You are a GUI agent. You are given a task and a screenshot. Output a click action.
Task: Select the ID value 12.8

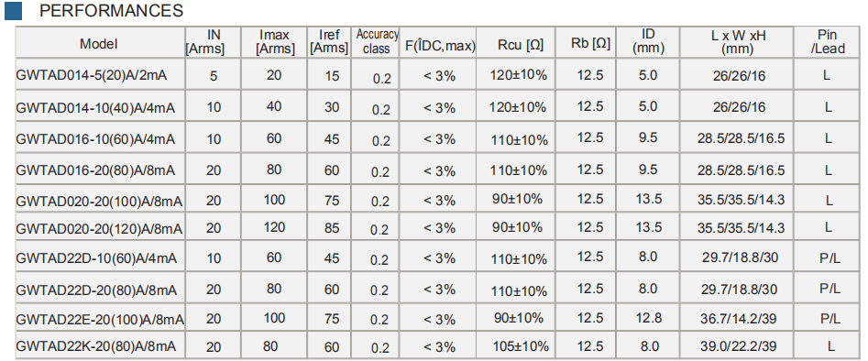coord(649,318)
